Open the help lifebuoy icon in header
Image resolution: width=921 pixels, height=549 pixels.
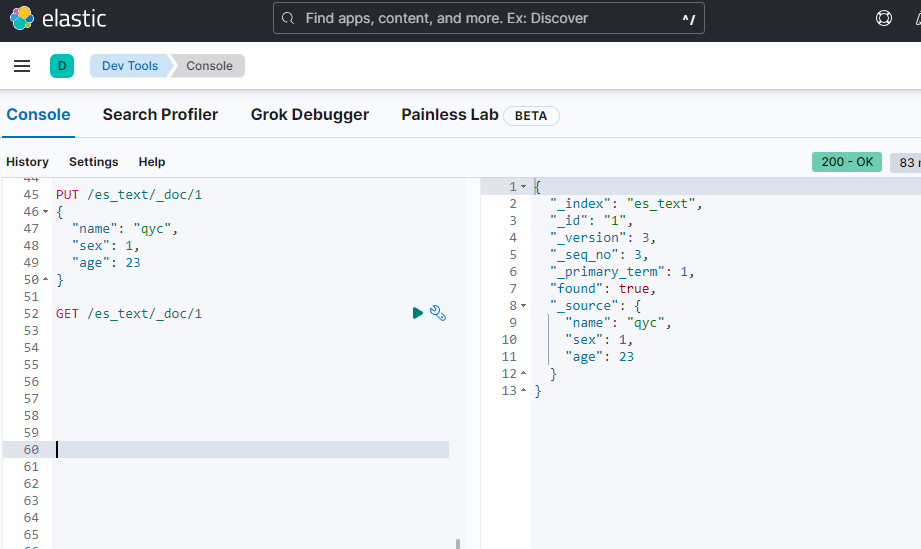tap(884, 18)
